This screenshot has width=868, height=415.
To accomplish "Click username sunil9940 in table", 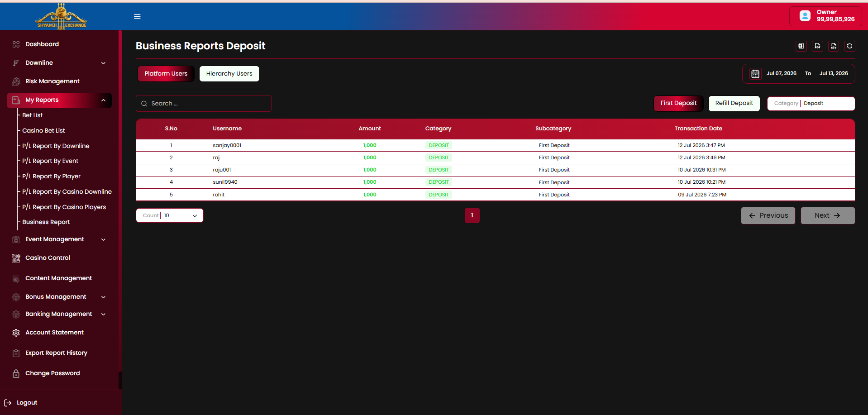I will click(225, 182).
